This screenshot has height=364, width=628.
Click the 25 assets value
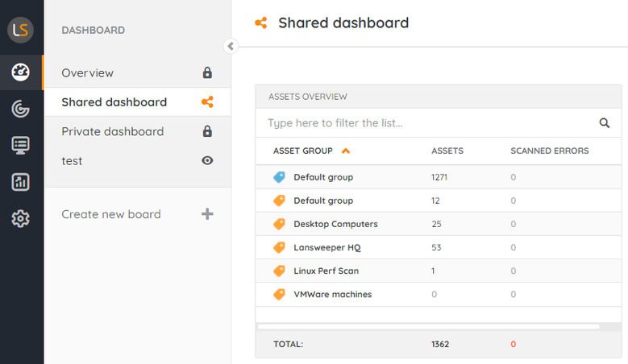[436, 224]
